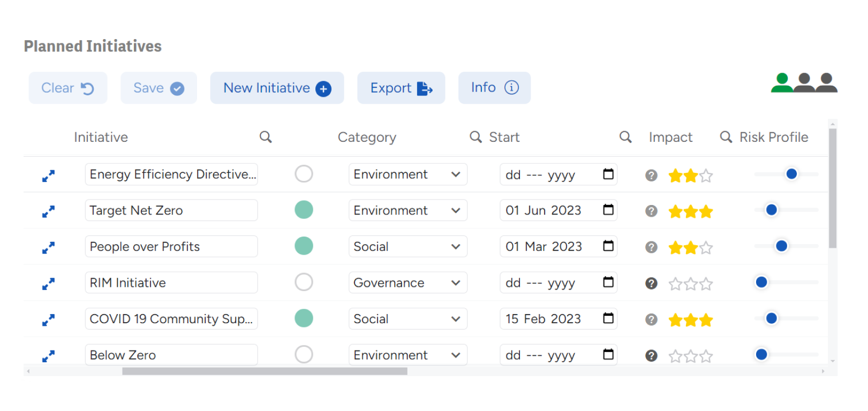Viewport: 868px width, 411px height.
Task: Toggle green status circle for Target Net Zero
Action: pos(304,210)
